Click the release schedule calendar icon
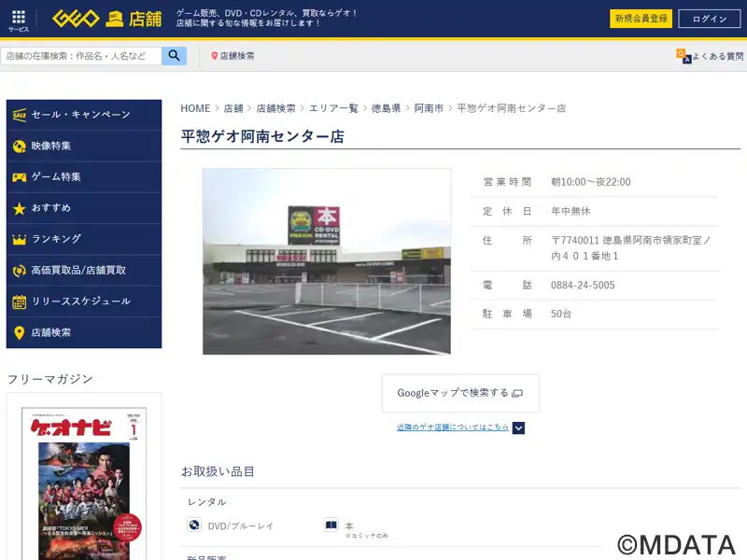The width and height of the screenshot is (747, 560). click(19, 301)
